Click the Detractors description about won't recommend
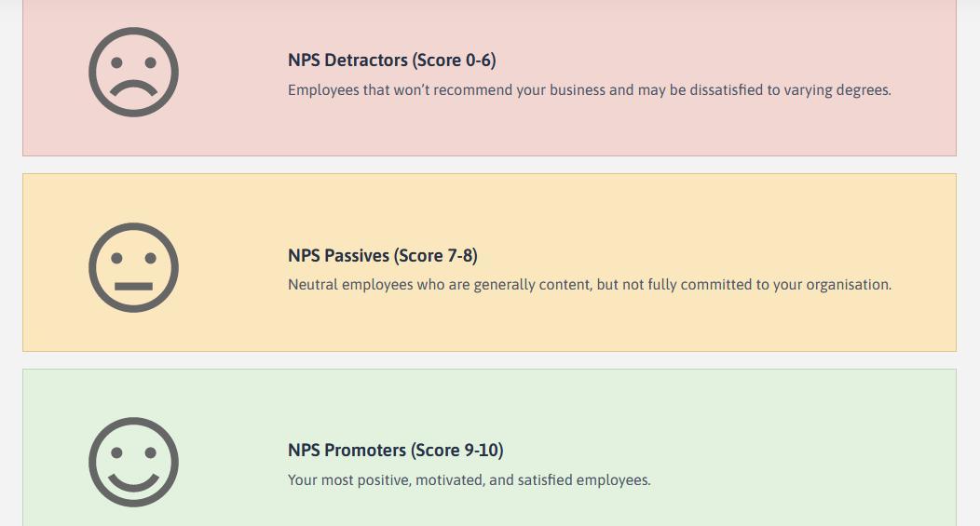Image resolution: width=980 pixels, height=526 pixels. pos(590,90)
